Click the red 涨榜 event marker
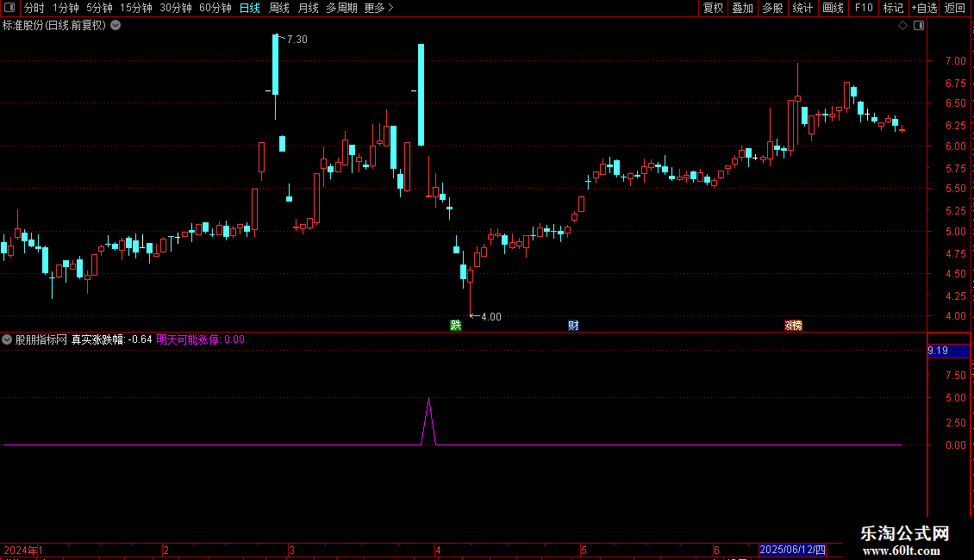974x560 pixels. [x=793, y=326]
